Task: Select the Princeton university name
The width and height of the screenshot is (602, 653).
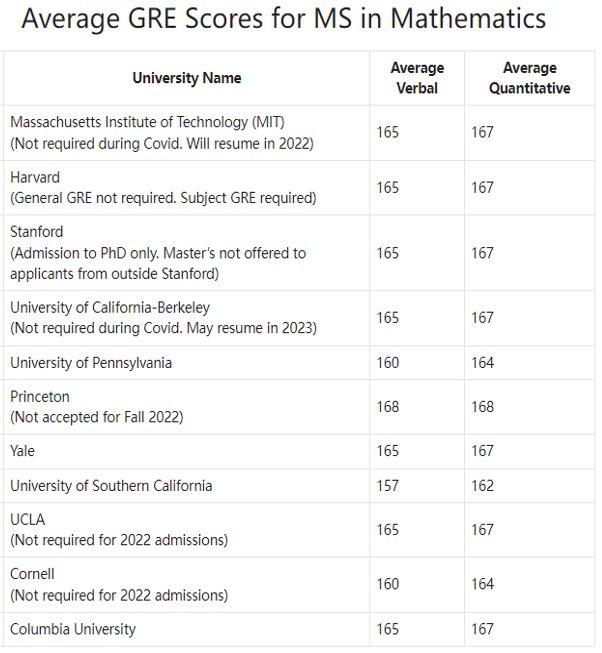Action: [x=40, y=396]
